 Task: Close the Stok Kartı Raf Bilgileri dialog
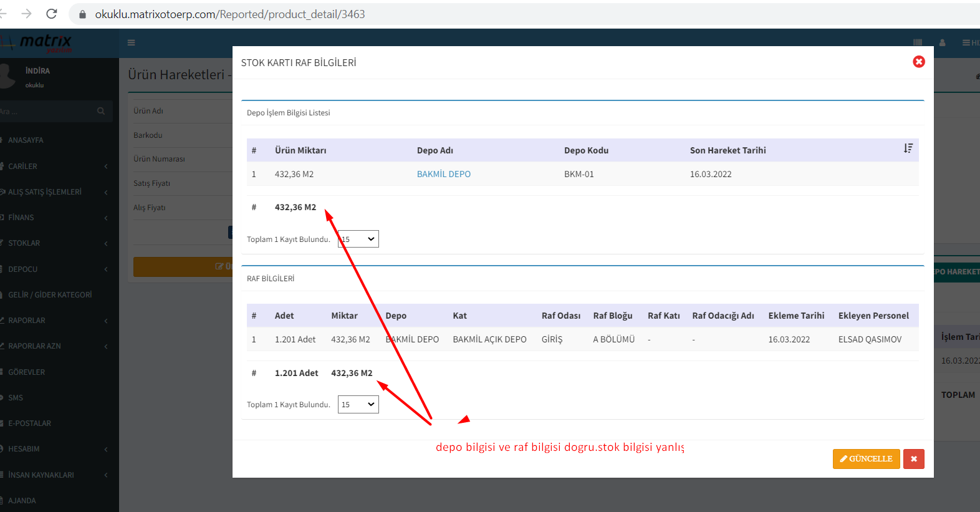(x=918, y=62)
